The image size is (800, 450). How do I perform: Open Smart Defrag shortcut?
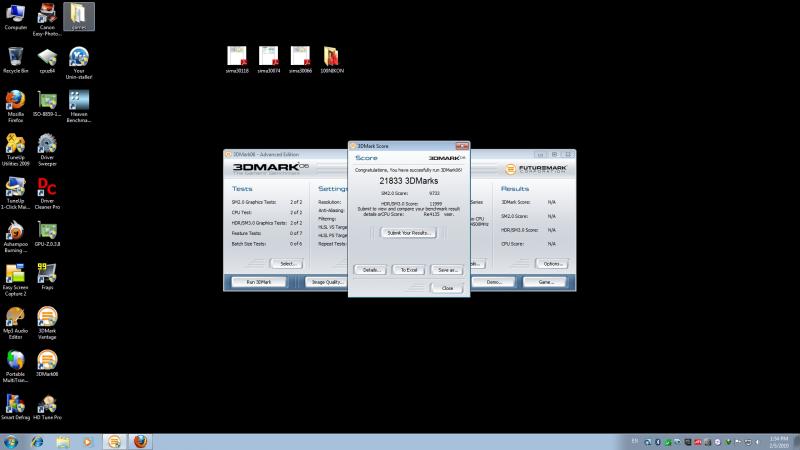[15, 407]
